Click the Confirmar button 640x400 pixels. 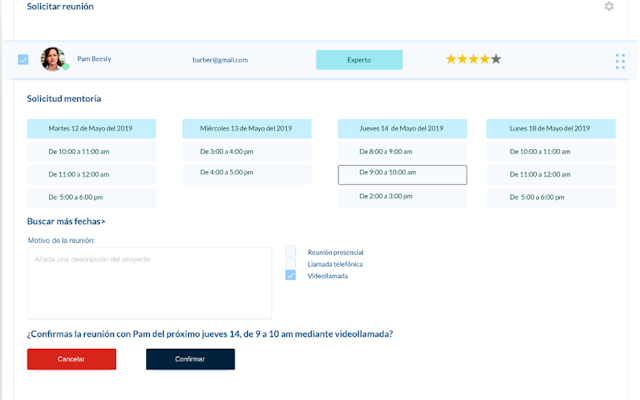tap(190, 359)
